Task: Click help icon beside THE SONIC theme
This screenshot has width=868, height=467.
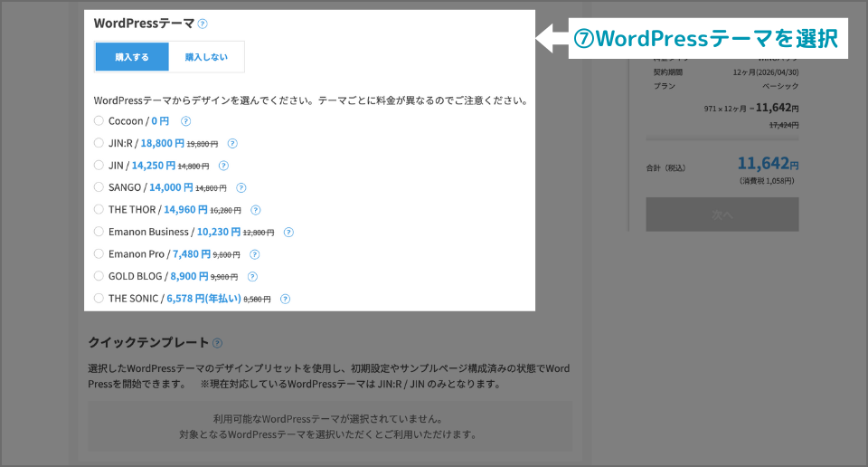Action: [285, 299]
